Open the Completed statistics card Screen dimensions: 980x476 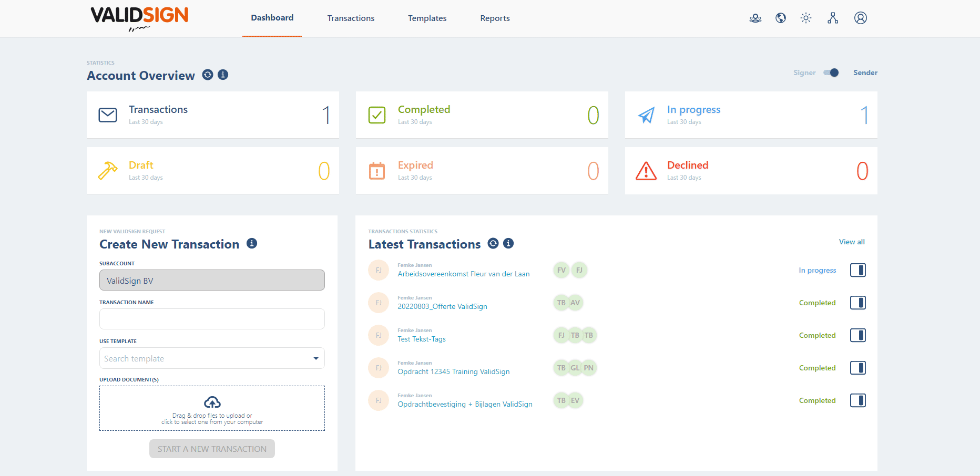pos(482,115)
